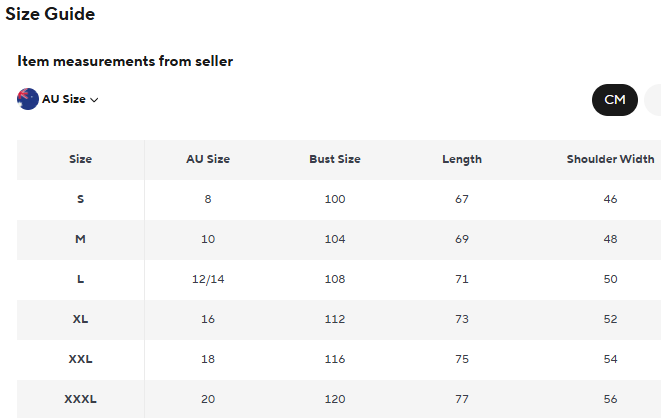Image resolution: width=661 pixels, height=418 pixels.
Task: Select the M size row label
Action: pos(81,239)
